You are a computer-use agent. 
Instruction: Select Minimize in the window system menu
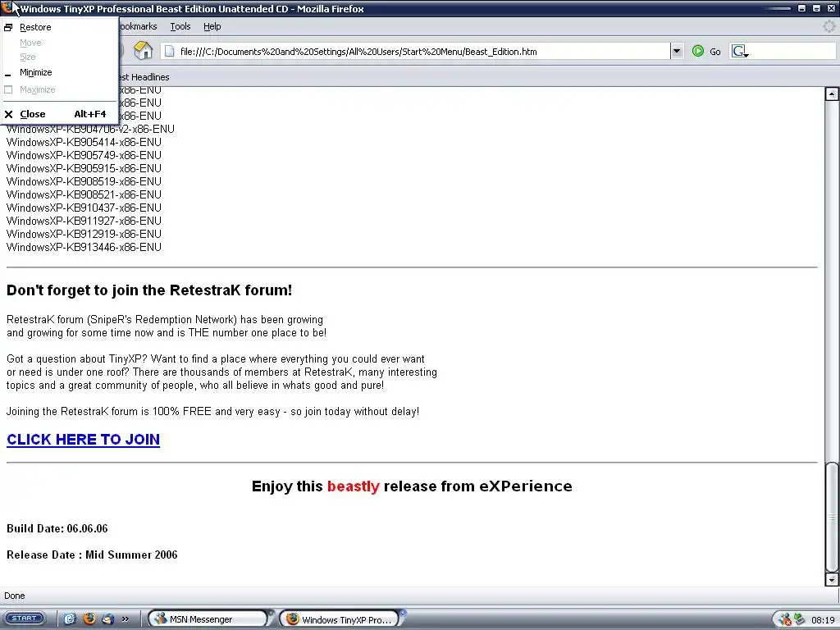coord(59,72)
